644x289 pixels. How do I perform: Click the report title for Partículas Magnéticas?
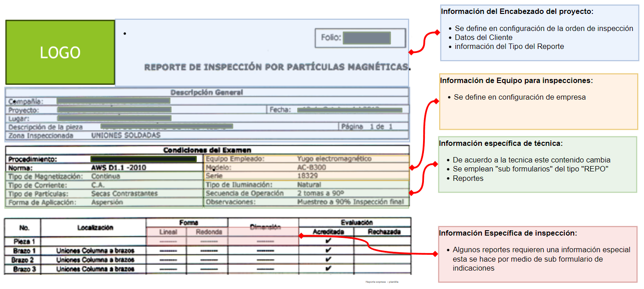(x=277, y=67)
